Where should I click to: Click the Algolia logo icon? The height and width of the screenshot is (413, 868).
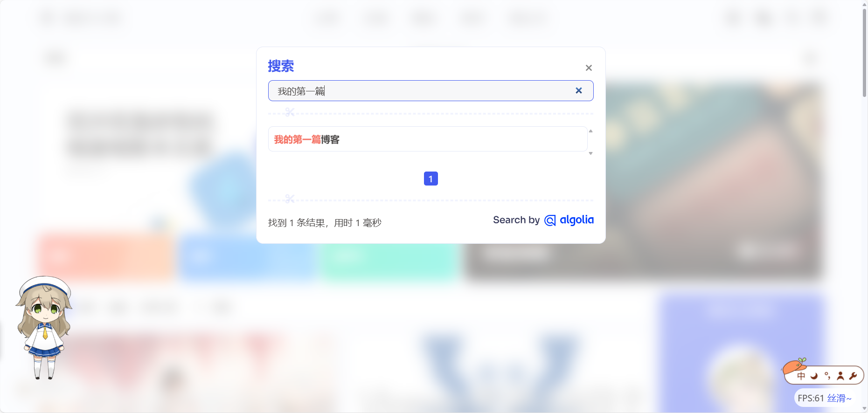pos(550,220)
